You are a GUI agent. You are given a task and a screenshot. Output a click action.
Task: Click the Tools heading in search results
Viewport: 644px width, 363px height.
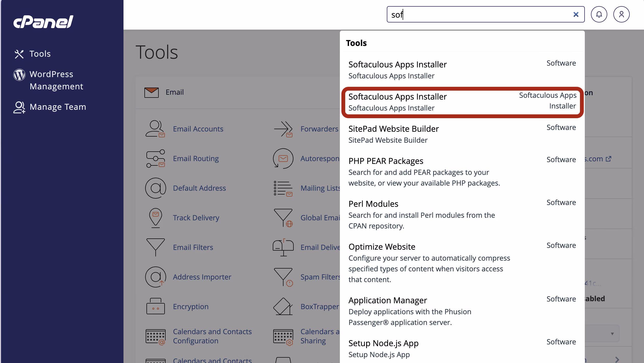pyautogui.click(x=356, y=43)
